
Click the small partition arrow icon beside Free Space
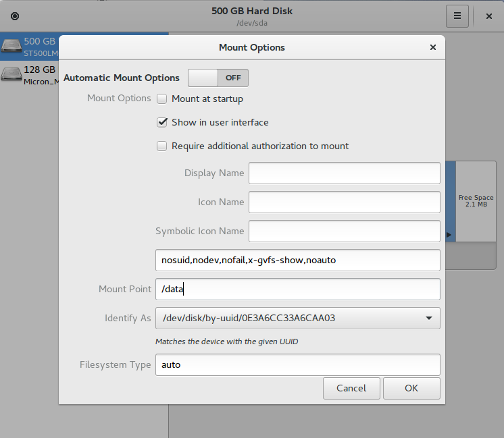tap(449, 235)
